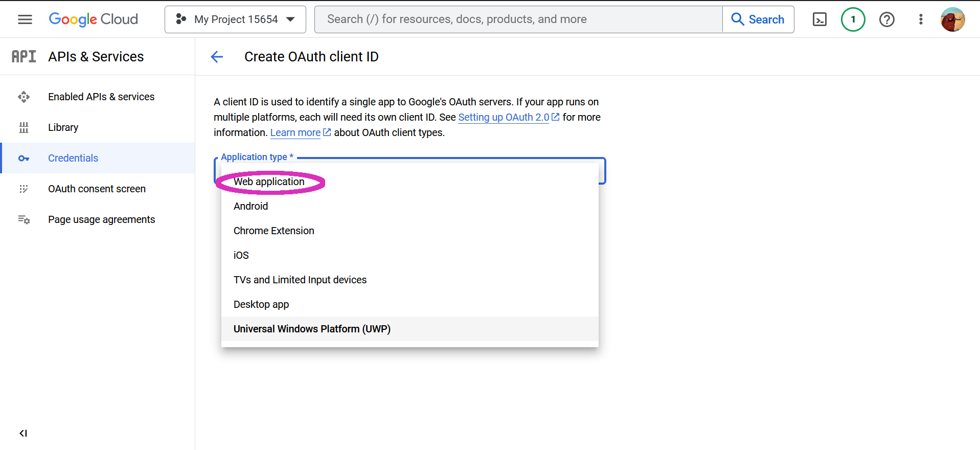Click the Credentials key icon
The height and width of the screenshot is (450, 980).
click(24, 158)
